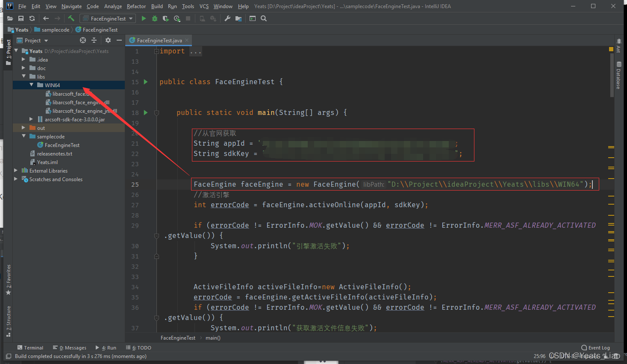Screen dimensions: 627x364
Task: Expand the arcsoft-sdk-face-3.0.0.0.jar node
Action: coord(32,119)
